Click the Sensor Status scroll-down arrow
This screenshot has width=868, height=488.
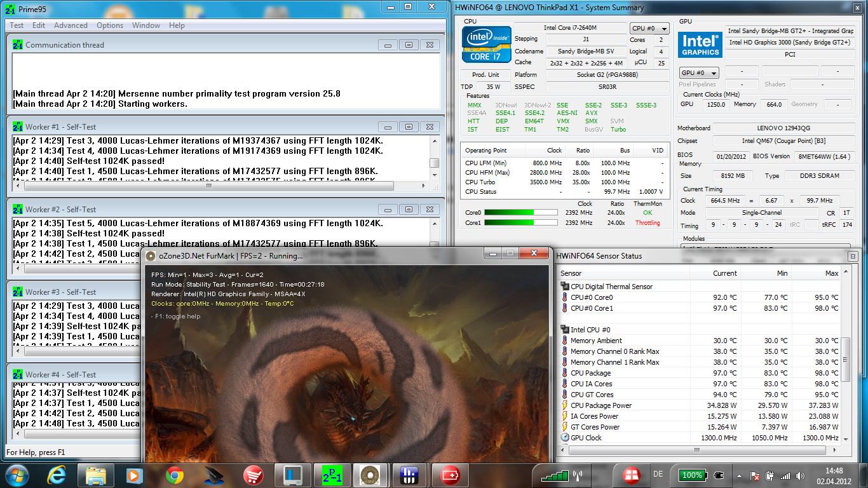tap(845, 438)
